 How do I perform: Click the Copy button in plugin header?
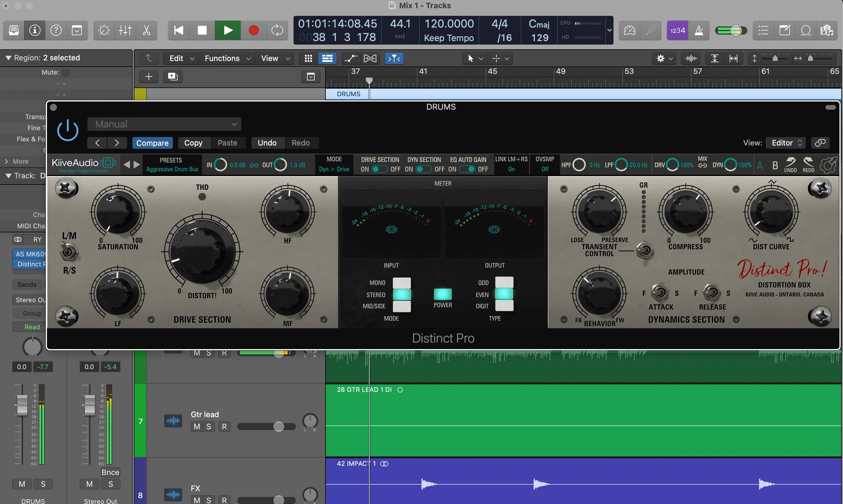tap(193, 143)
